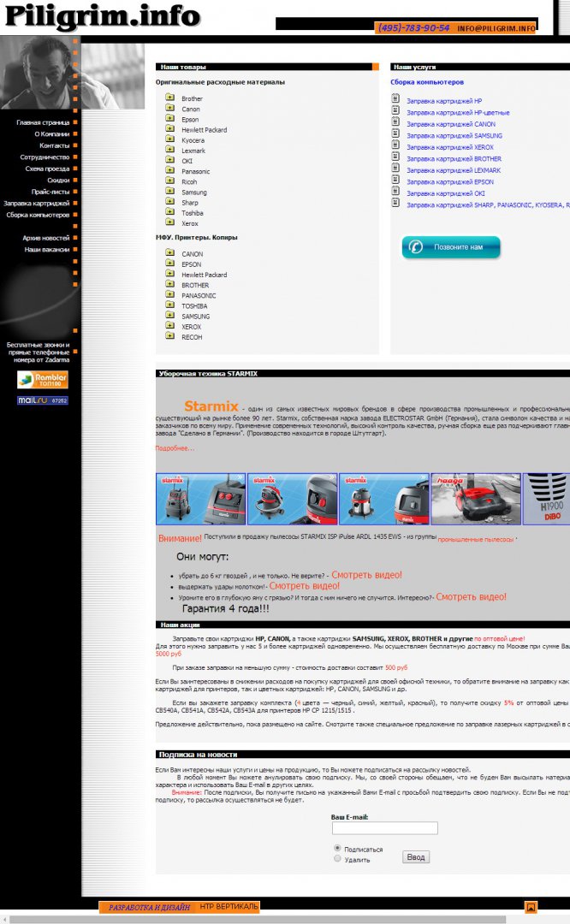
Task: Select the Подписаться radio button
Action: pyautogui.click(x=337, y=848)
